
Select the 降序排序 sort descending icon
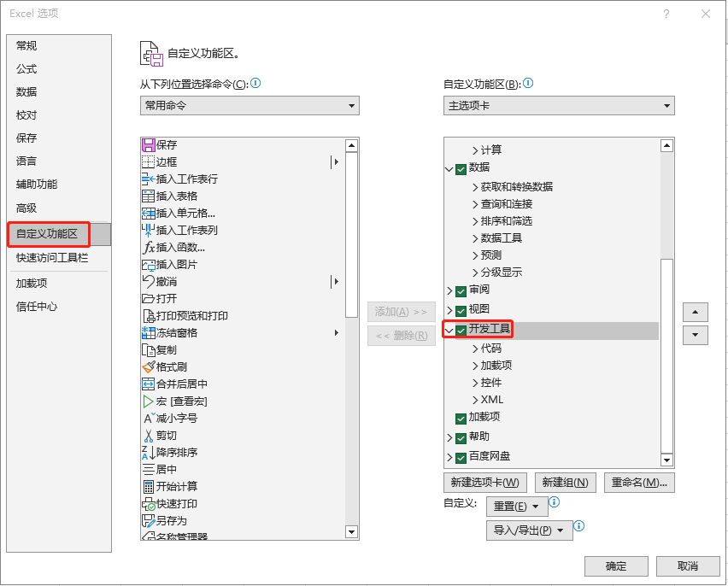click(x=148, y=453)
